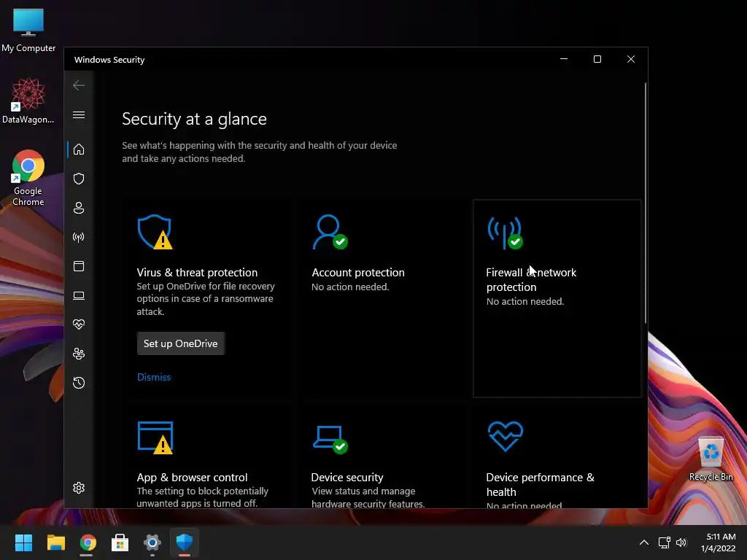Show hidden tray icons chevron

coord(643,542)
